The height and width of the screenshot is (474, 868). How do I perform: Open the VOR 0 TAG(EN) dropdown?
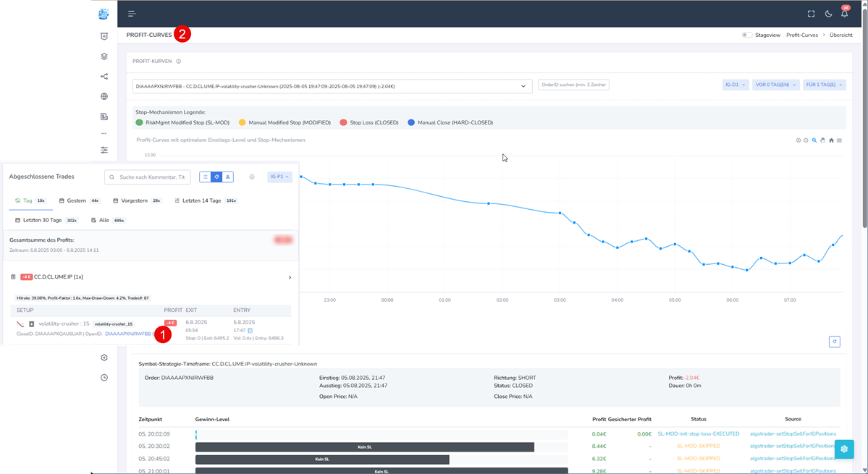pyautogui.click(x=775, y=85)
